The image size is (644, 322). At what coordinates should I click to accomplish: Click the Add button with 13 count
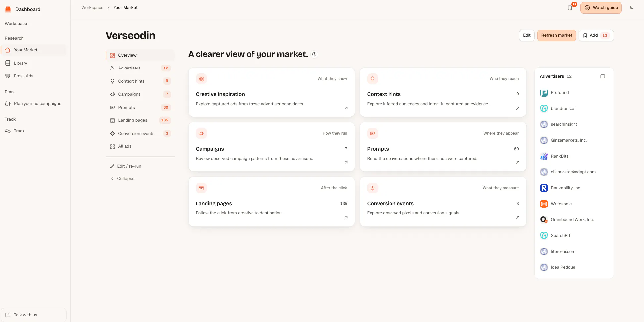(x=596, y=35)
